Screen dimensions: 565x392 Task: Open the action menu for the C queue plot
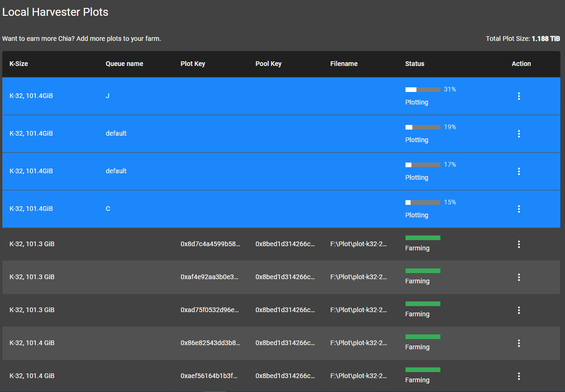click(519, 209)
